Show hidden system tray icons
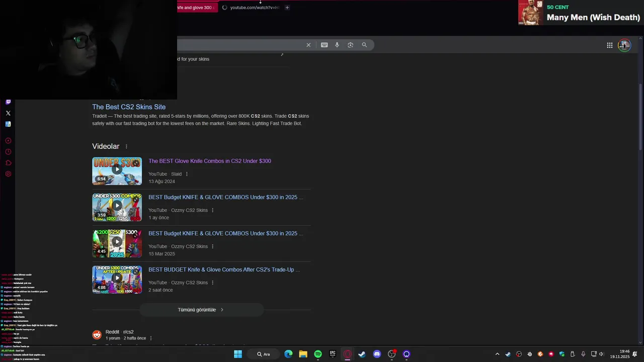The height and width of the screenshot is (362, 644). 497,354
